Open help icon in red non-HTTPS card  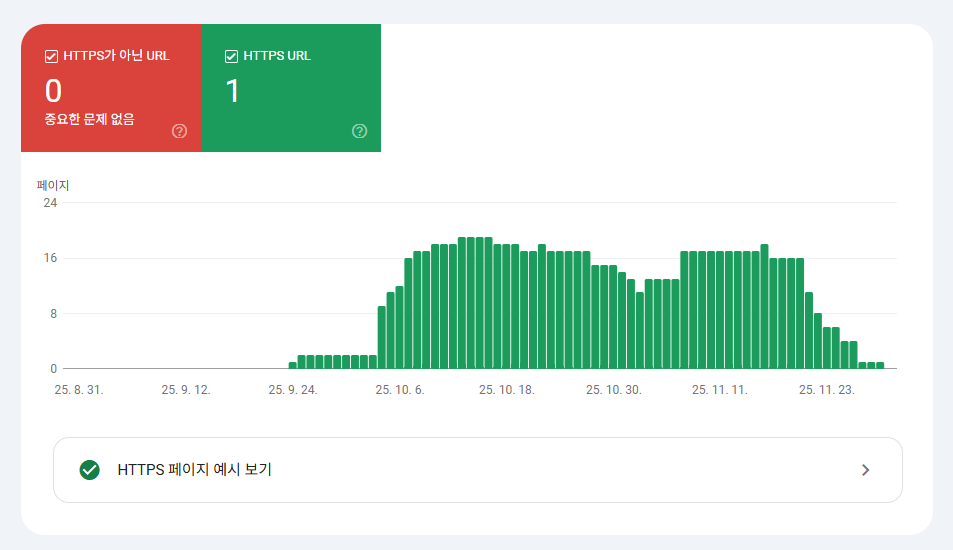click(x=179, y=131)
